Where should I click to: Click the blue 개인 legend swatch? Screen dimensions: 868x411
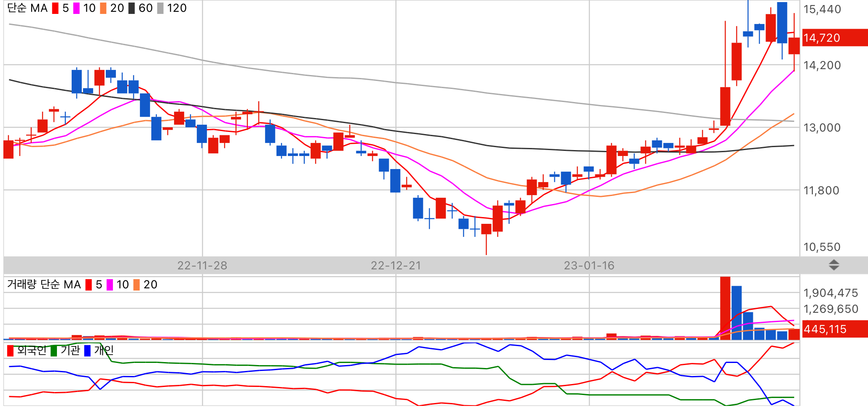tap(87, 351)
